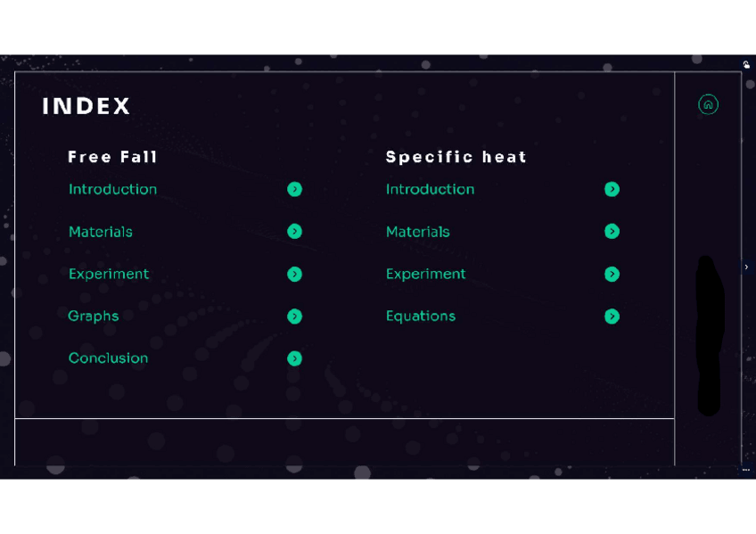The height and width of the screenshot is (534, 756).
Task: Go to the Free Fall Experiment page
Action: (x=108, y=274)
